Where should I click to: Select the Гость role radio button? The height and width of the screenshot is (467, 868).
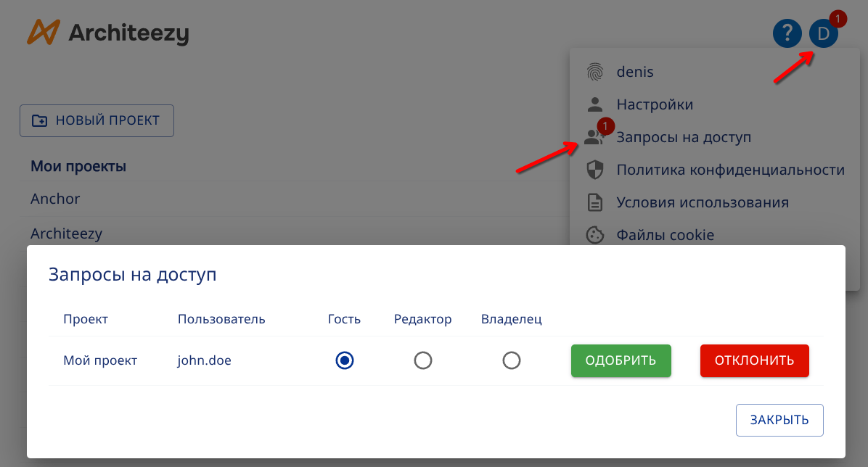pos(345,360)
